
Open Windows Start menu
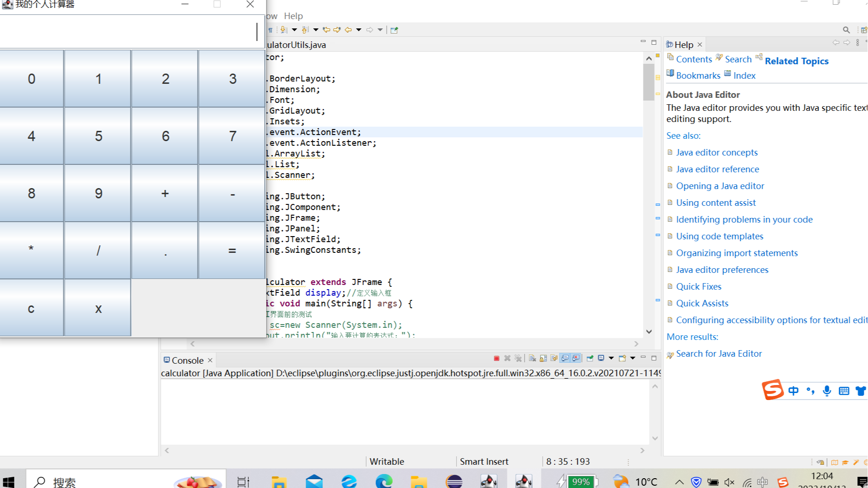pos(9,481)
